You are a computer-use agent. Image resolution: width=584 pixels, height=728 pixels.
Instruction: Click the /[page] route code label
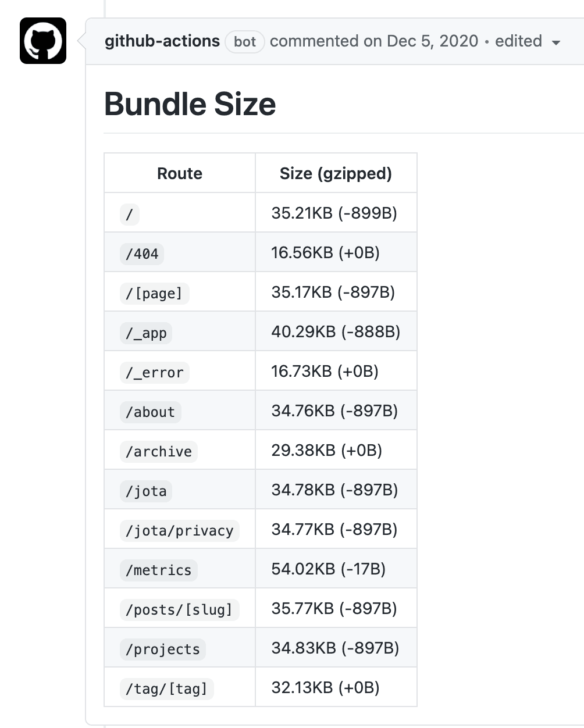click(x=154, y=293)
